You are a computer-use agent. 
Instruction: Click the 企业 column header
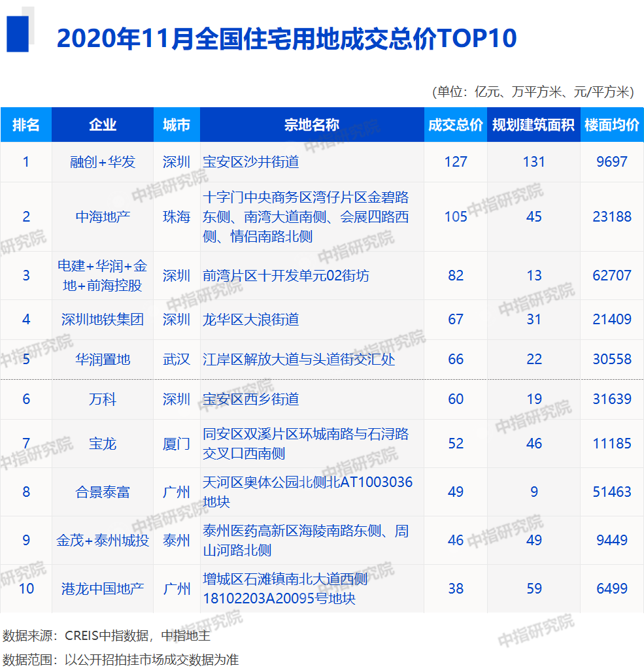pyautogui.click(x=103, y=125)
